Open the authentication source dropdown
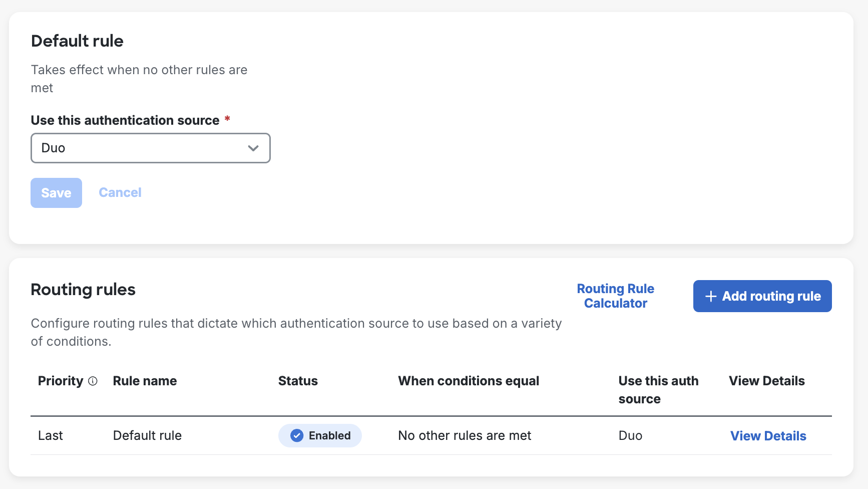The height and width of the screenshot is (489, 868). (x=150, y=148)
